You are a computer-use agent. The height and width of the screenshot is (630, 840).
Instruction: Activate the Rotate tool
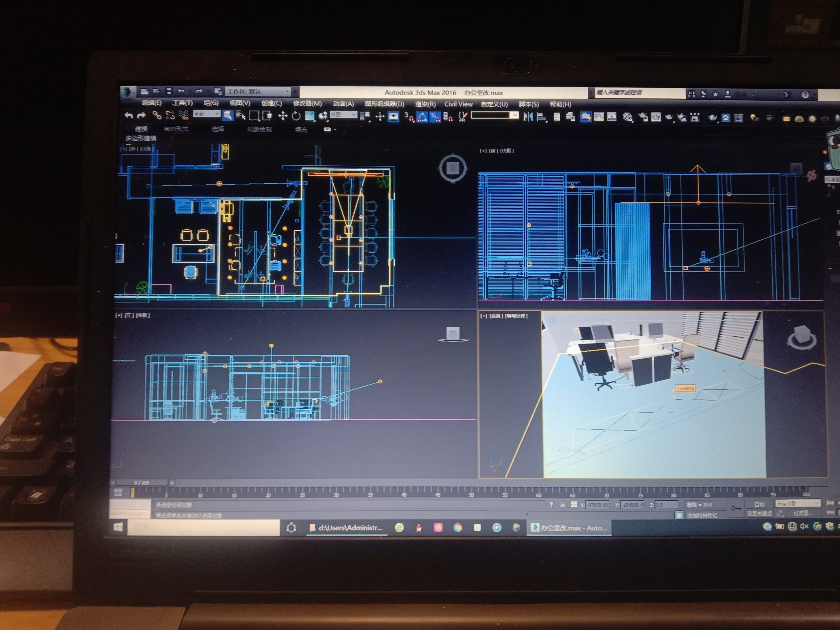tap(296, 116)
